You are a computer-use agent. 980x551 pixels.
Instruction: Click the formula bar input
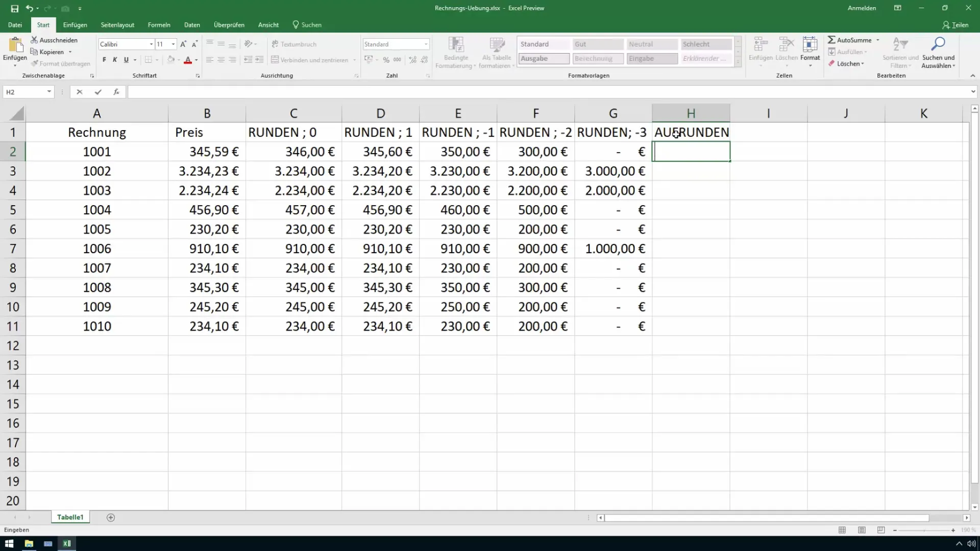pos(549,92)
